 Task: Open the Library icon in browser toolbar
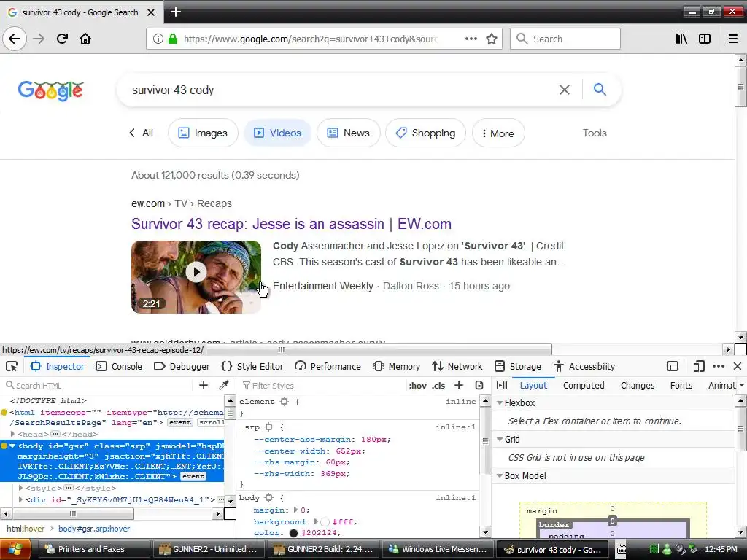681,39
